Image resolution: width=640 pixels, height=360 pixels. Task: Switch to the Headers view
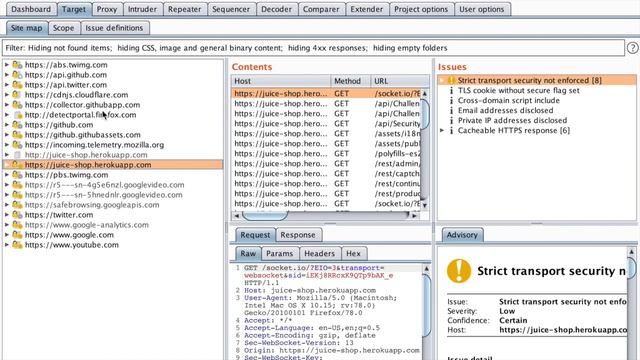(320, 253)
